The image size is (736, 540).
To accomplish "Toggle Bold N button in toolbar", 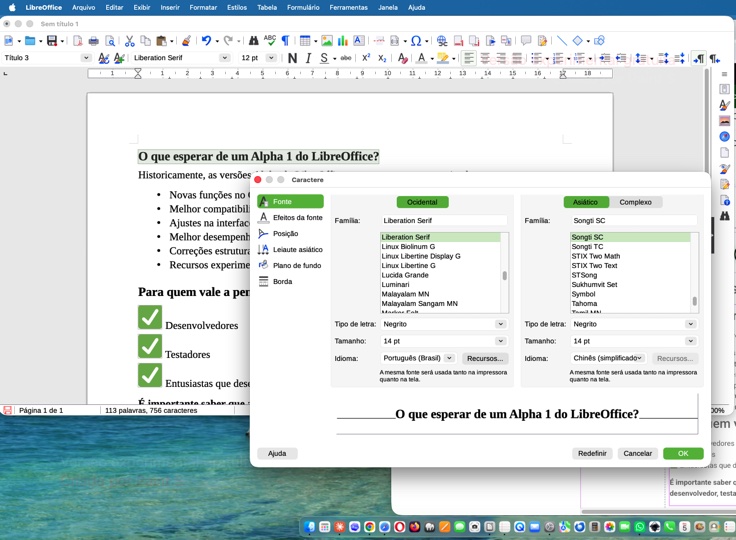I will (x=292, y=58).
